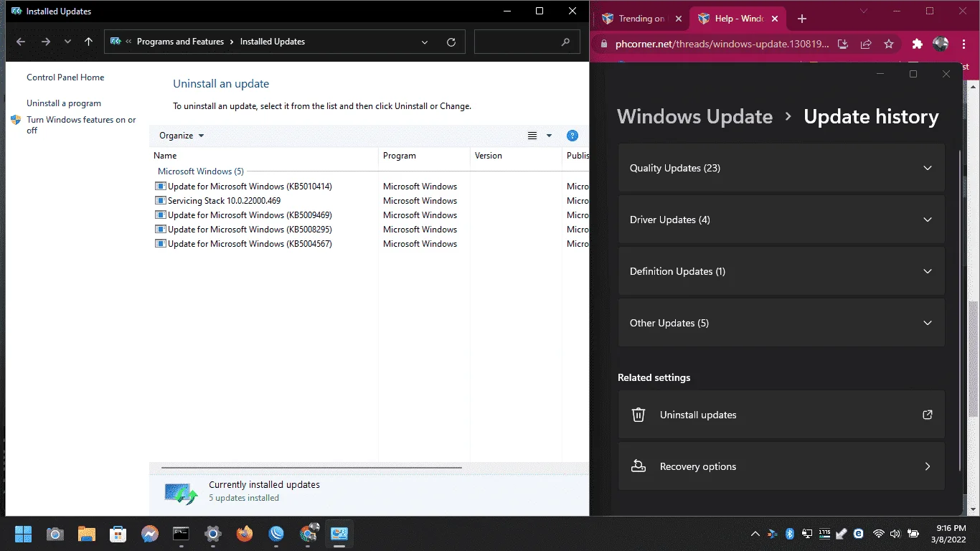This screenshot has height=551, width=980.
Task: Share this page from the address bar
Action: tap(866, 44)
